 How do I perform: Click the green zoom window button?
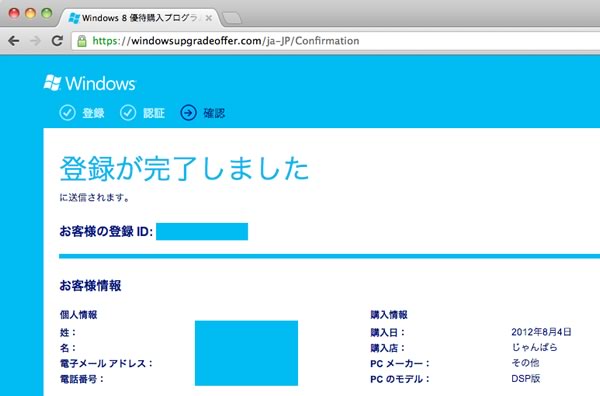coord(47,13)
